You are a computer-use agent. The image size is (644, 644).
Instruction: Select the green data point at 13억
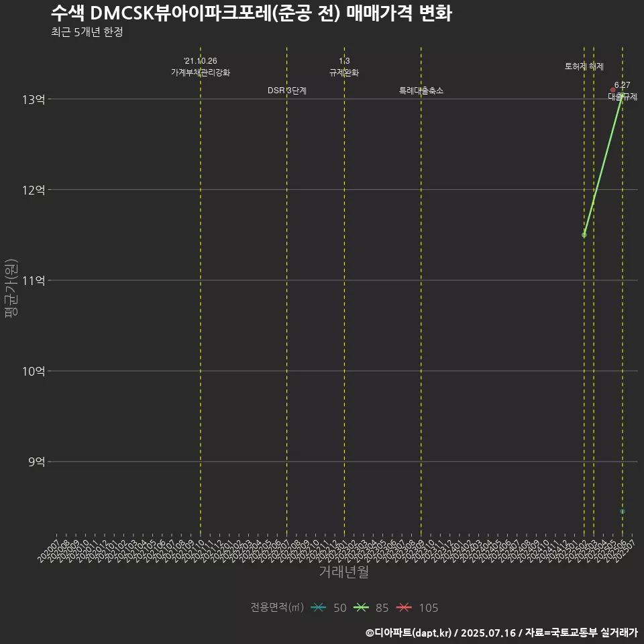tap(623, 95)
